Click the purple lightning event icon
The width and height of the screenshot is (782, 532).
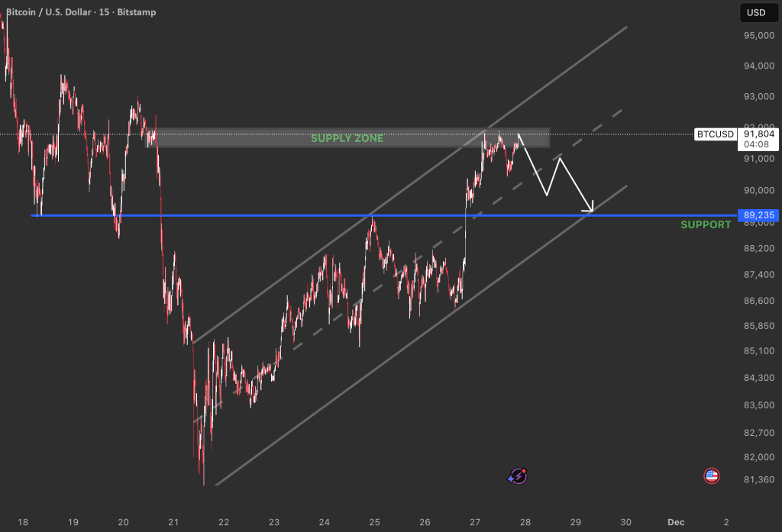(x=518, y=476)
